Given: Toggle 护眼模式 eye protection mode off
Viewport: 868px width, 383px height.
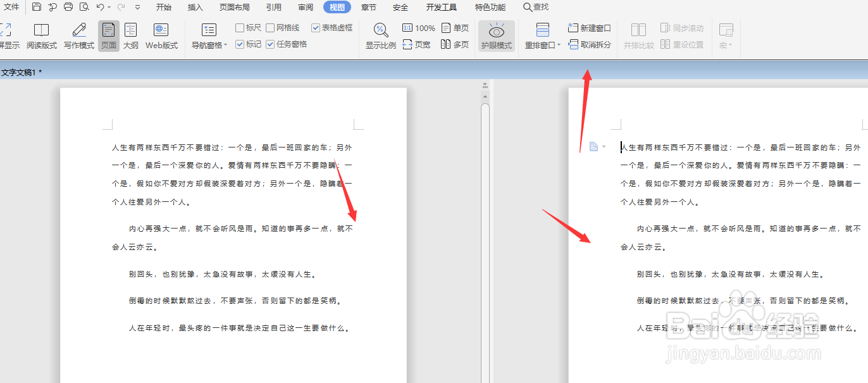Looking at the screenshot, I should click(496, 36).
